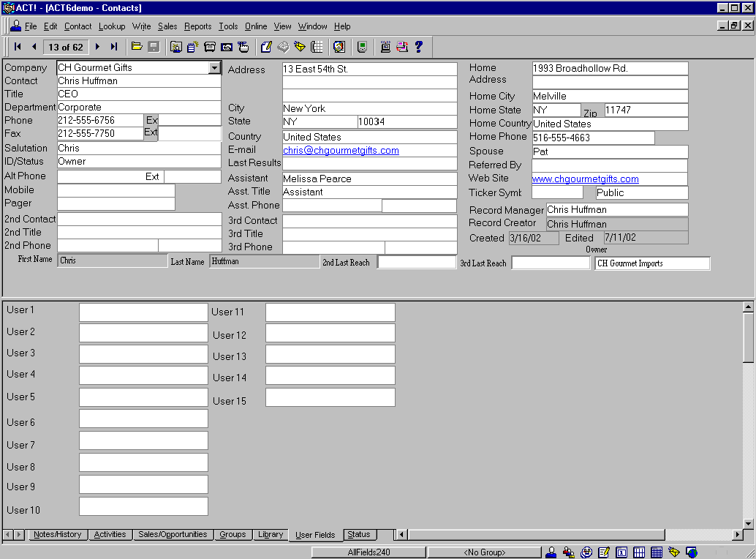The image size is (756, 559).
Task: Open the Tools menu
Action: (228, 26)
